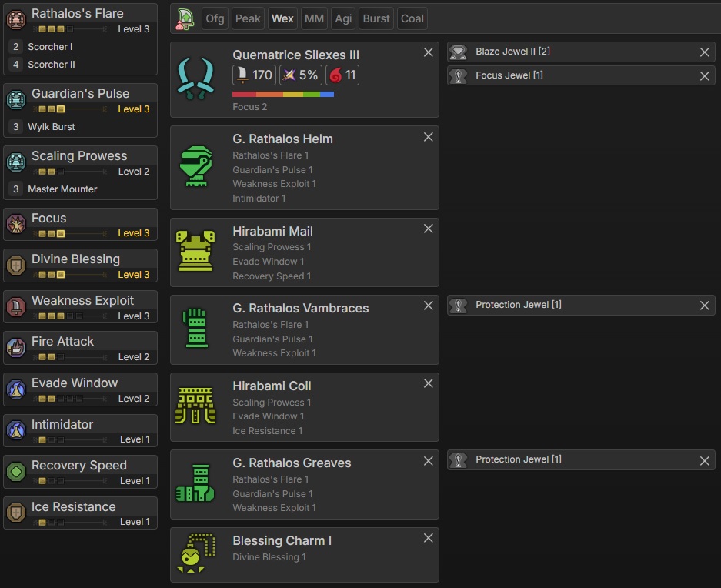
Task: Toggle the Peak skill filter
Action: (248, 18)
